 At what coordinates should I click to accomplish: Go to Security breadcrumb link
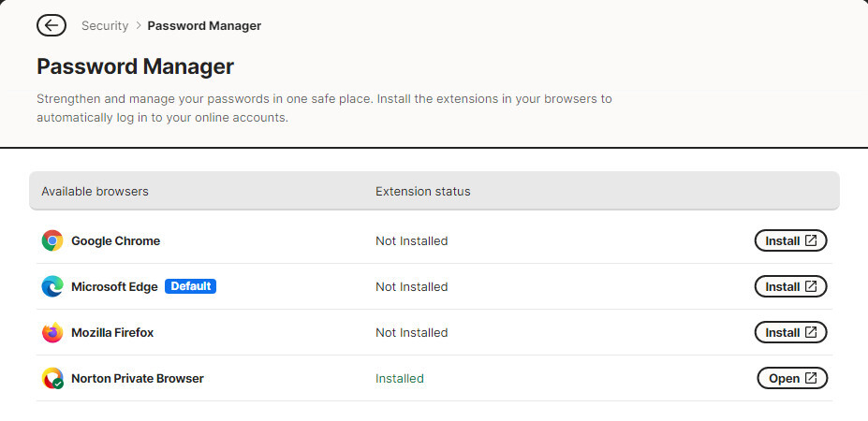coord(105,25)
